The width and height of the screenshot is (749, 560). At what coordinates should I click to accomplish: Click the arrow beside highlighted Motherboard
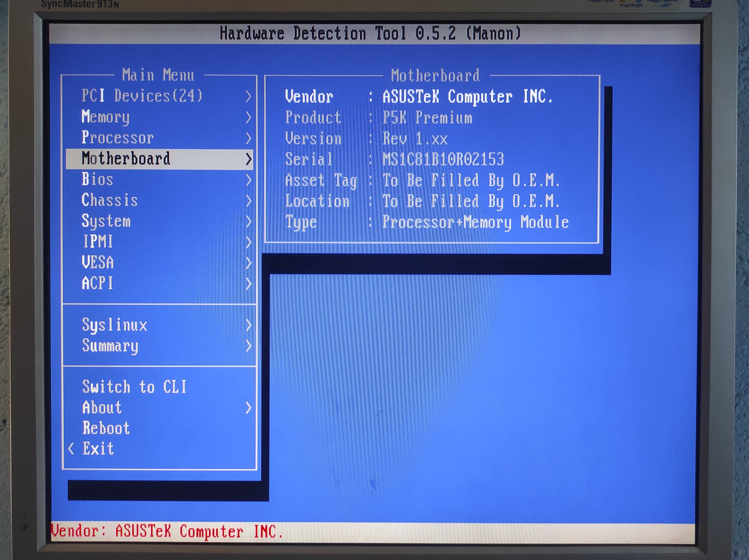(x=248, y=159)
